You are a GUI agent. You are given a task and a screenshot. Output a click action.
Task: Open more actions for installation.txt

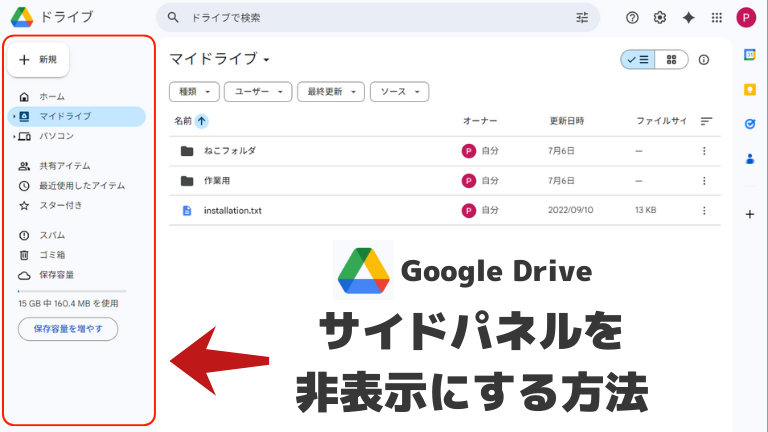click(x=704, y=211)
